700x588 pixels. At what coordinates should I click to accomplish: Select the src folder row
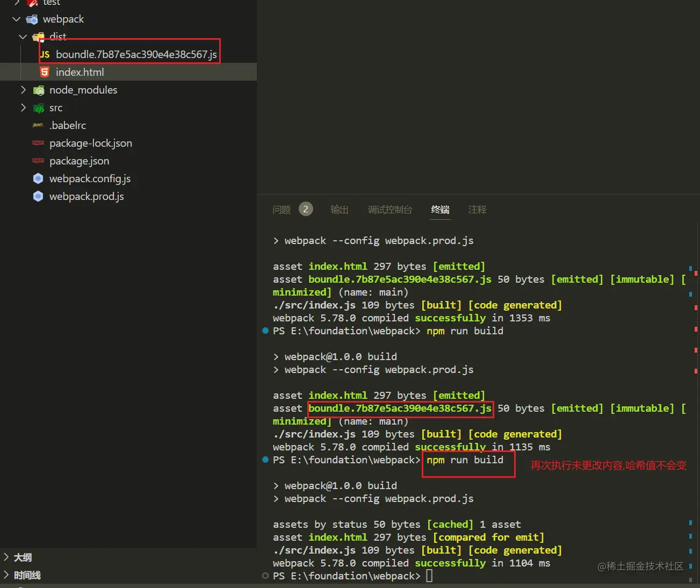(128, 107)
